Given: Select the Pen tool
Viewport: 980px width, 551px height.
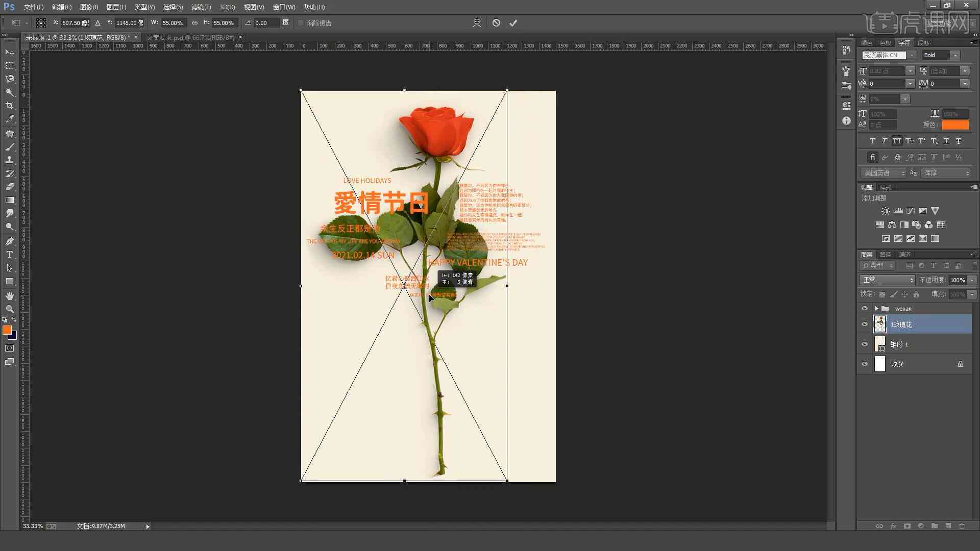Looking at the screenshot, I should pos(9,241).
